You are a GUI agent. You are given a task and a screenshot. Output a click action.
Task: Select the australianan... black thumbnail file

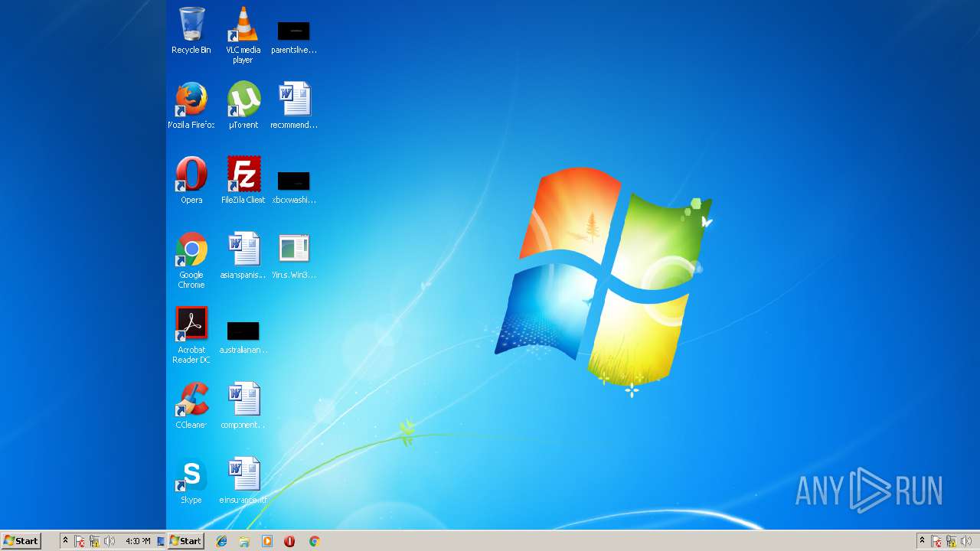(x=243, y=337)
